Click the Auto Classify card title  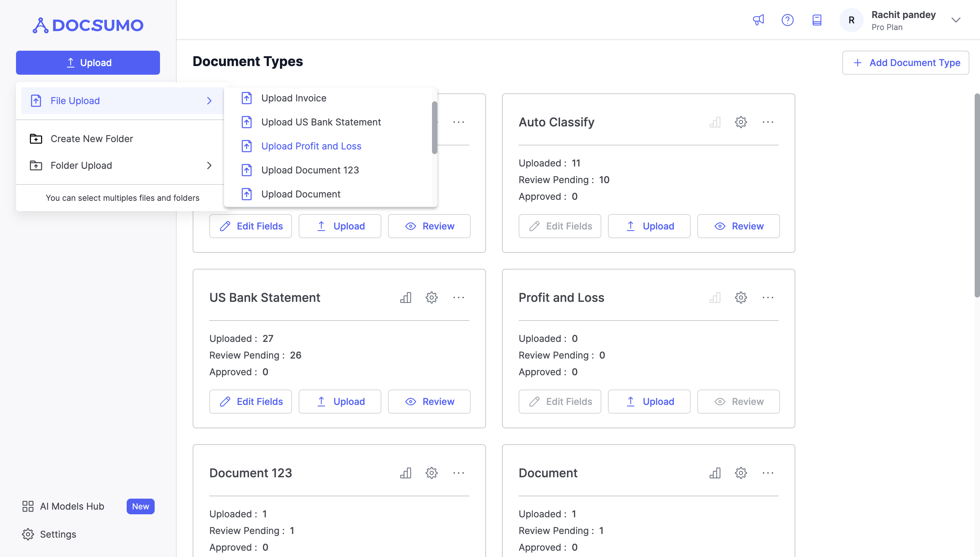[556, 122]
